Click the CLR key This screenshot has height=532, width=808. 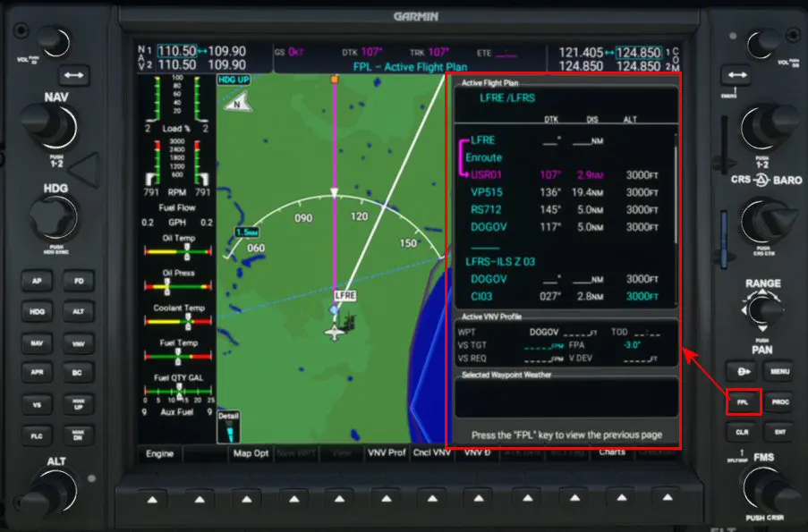[x=742, y=432]
